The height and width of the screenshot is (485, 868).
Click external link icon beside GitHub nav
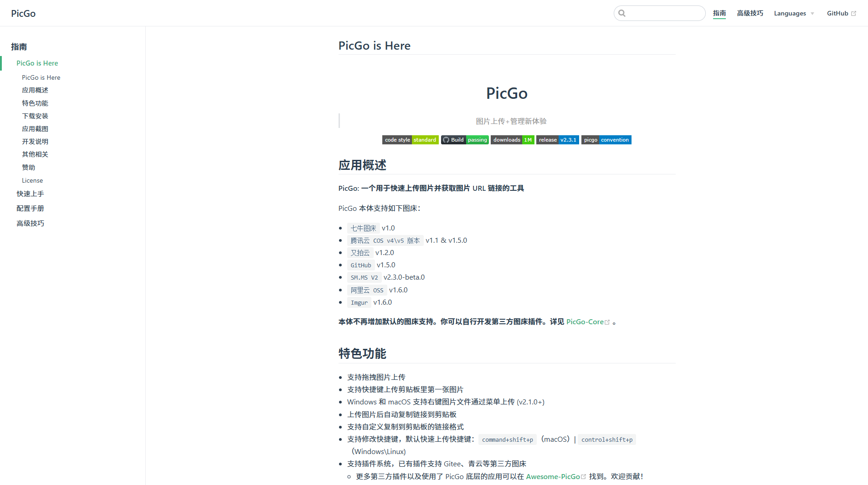[x=853, y=14]
